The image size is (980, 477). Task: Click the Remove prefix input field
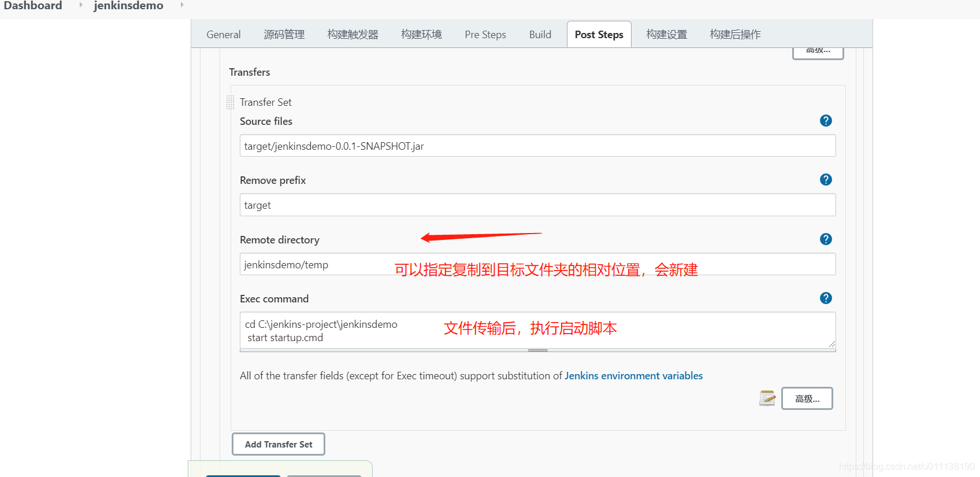pos(537,205)
